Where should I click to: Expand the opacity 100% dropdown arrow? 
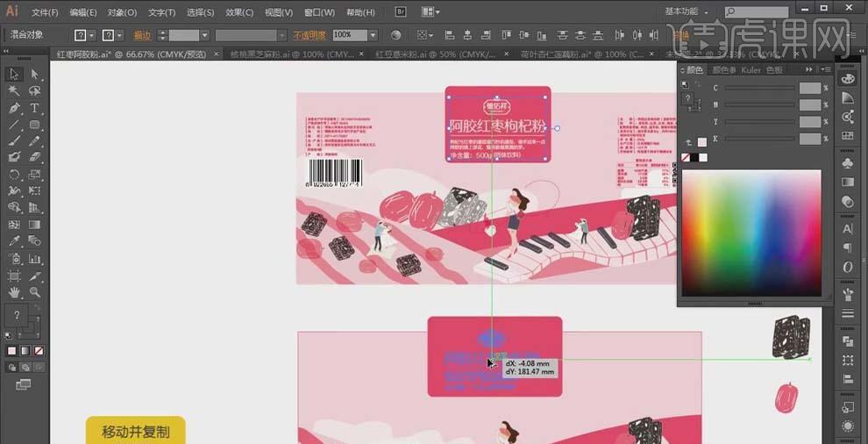point(373,35)
